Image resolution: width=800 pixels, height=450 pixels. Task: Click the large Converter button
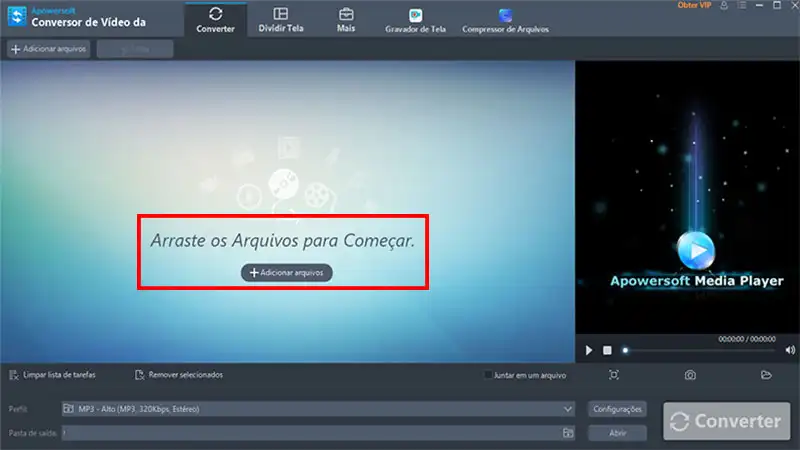coord(725,421)
